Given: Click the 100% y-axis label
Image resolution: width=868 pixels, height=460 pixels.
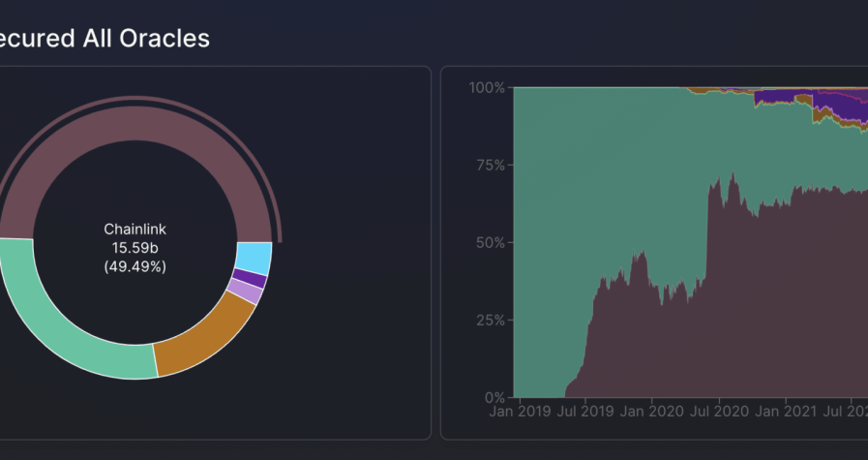Looking at the screenshot, I should coord(487,88).
